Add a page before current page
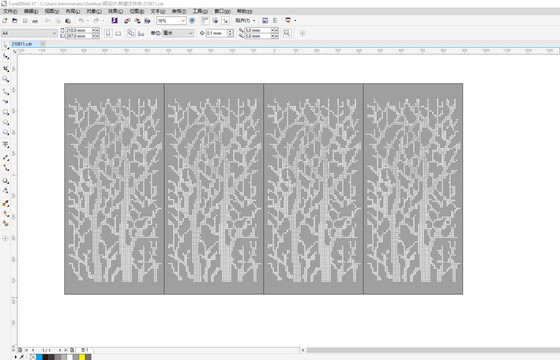The image size is (560, 360). 20,350
